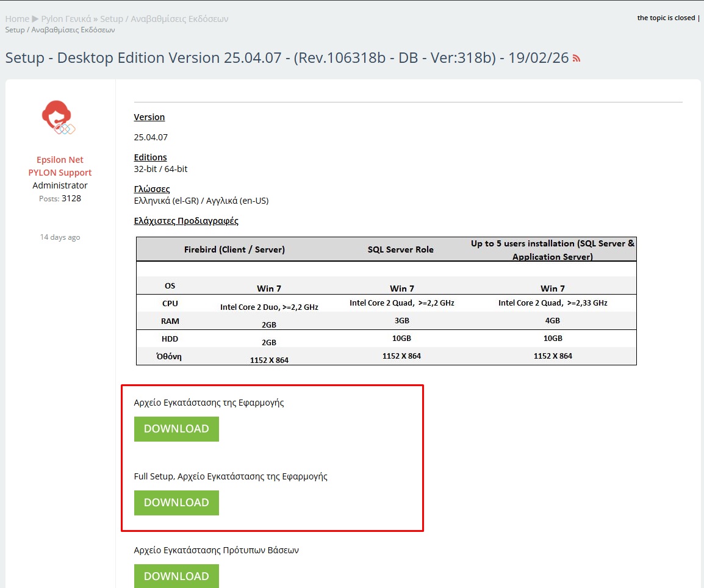Click the Ελάχιστες Προδιαγραφές heading
This screenshot has height=588, width=704.
tap(186, 221)
